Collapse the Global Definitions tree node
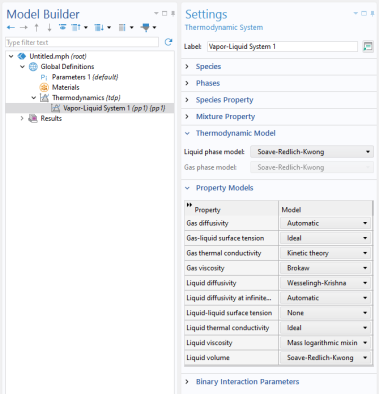The image size is (379, 394). click(x=22, y=67)
